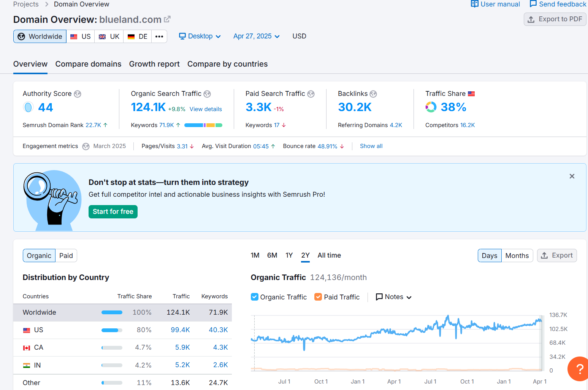Screen dimensions: 588x390
Task: Click the User manual book icon
Action: pyautogui.click(x=474, y=4)
